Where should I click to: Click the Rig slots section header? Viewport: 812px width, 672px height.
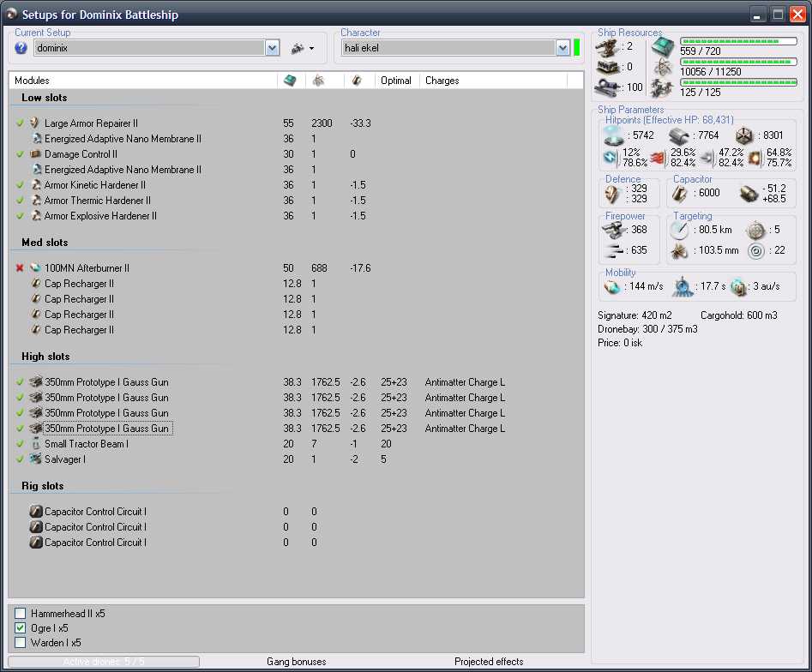point(43,486)
